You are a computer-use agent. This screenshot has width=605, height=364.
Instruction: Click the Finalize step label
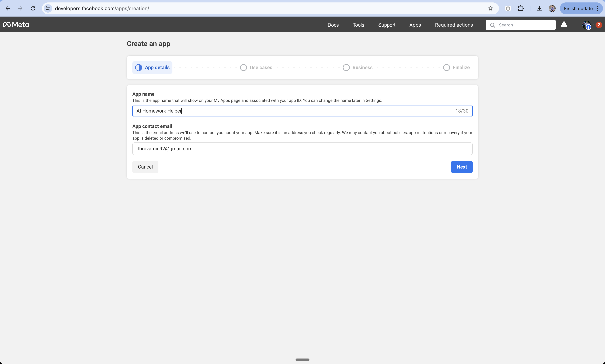461,67
